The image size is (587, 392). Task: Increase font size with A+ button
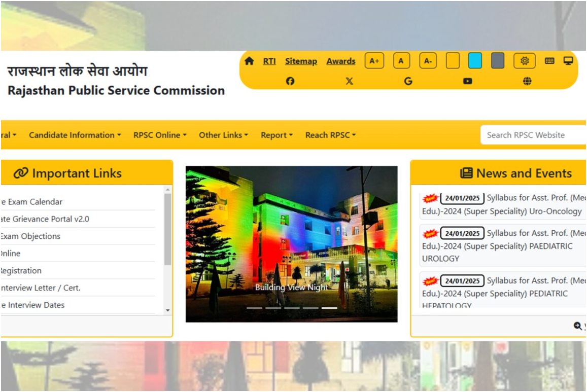point(374,61)
